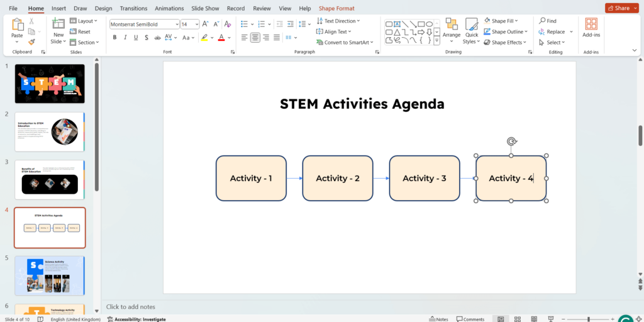644x322 pixels.
Task: Select slide 5 thumbnail Science Activity
Action: (x=50, y=275)
